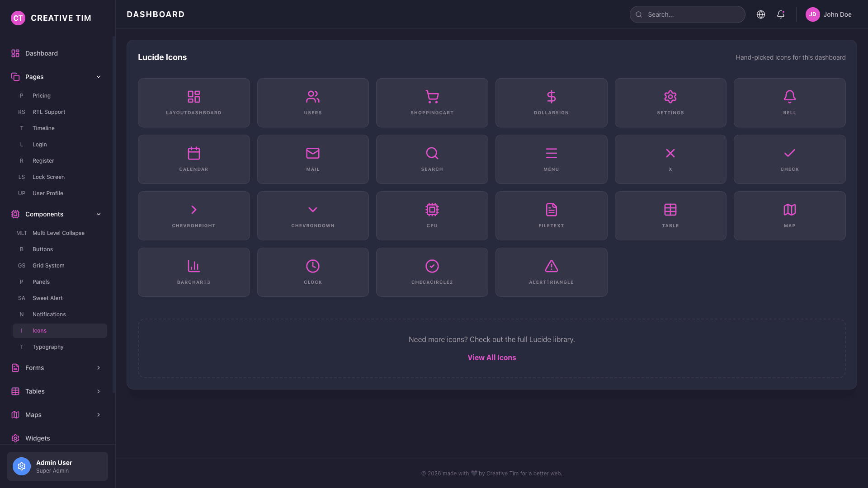Viewport: 868px width, 488px height.
Task: Open notifications via the bell icon in header
Action: click(781, 14)
